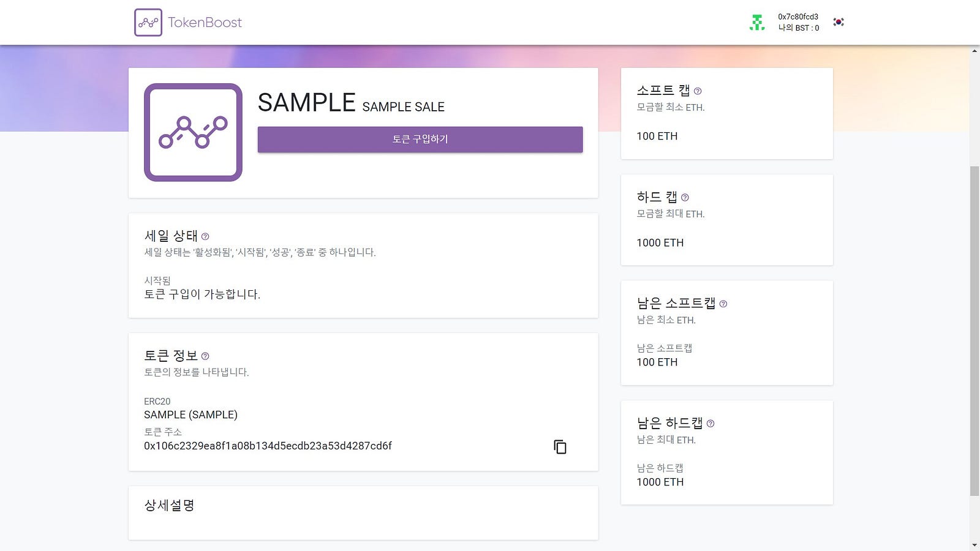Click the TokenBoost brand name link

205,23
